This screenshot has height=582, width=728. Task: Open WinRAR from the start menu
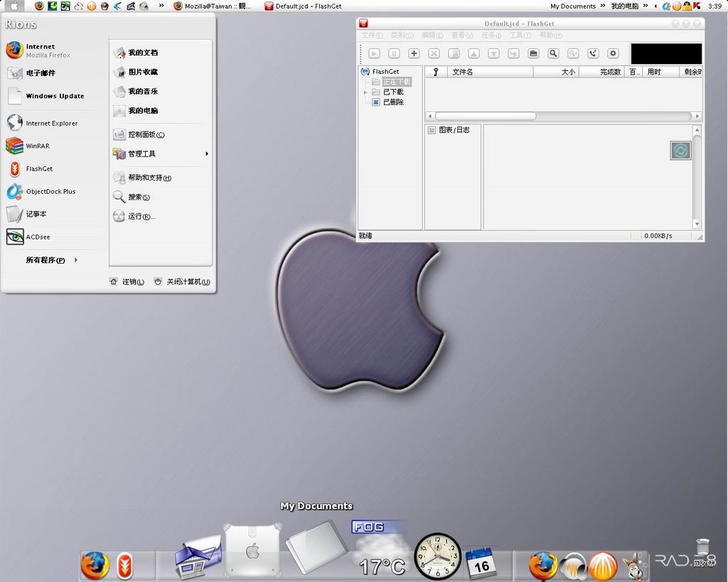[37, 146]
